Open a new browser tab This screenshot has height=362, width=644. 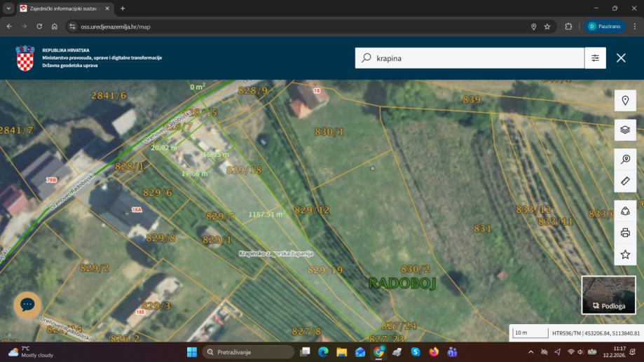(123, 8)
